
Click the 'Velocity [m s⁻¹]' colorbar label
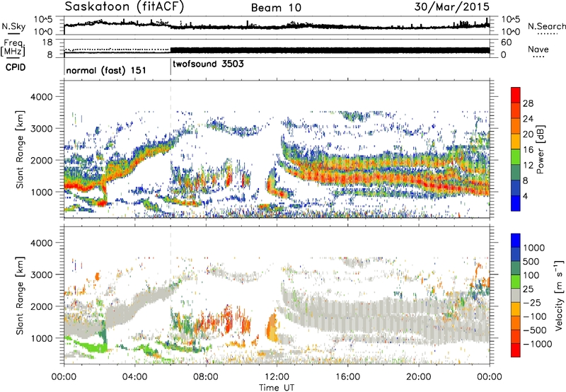(x=559, y=295)
